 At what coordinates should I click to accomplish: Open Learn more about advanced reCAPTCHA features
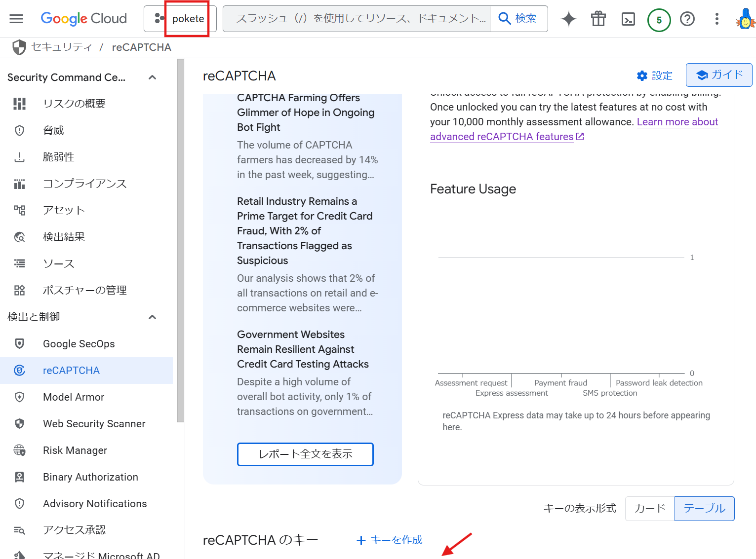574,129
